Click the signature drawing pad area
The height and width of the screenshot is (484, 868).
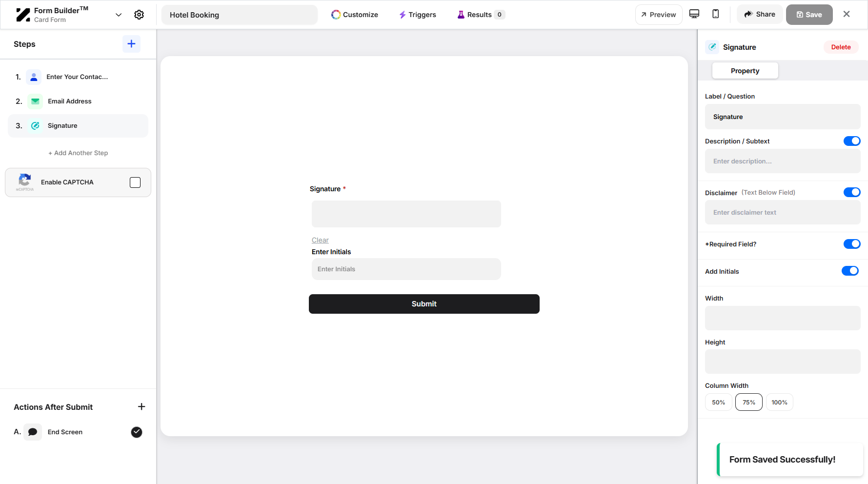point(406,214)
